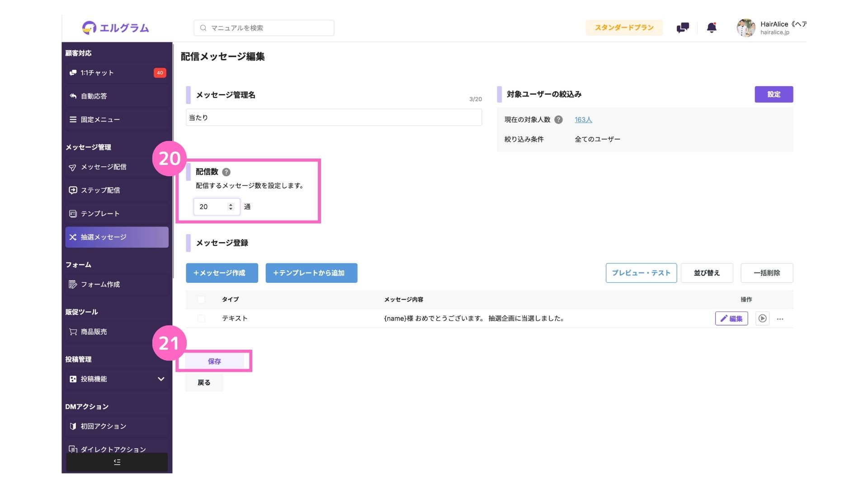Click the 戻る button
The width and height of the screenshot is (868, 488).
(x=204, y=383)
